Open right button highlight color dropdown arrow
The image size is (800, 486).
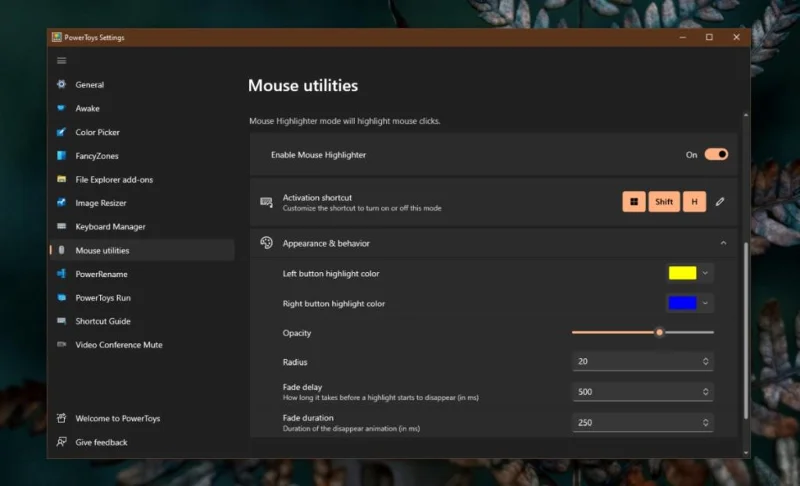click(x=705, y=303)
